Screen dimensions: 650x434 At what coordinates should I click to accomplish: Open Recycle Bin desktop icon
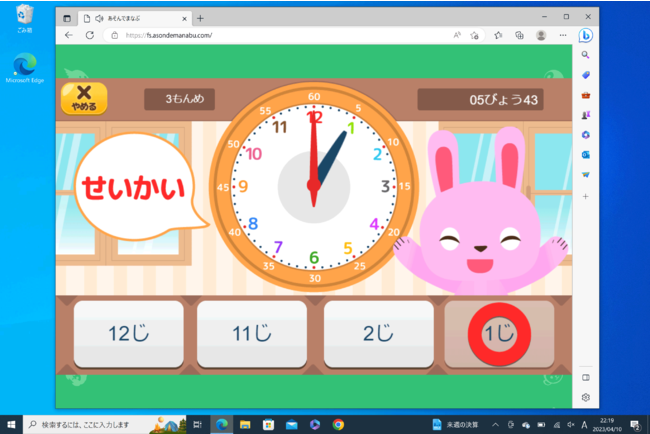24,18
